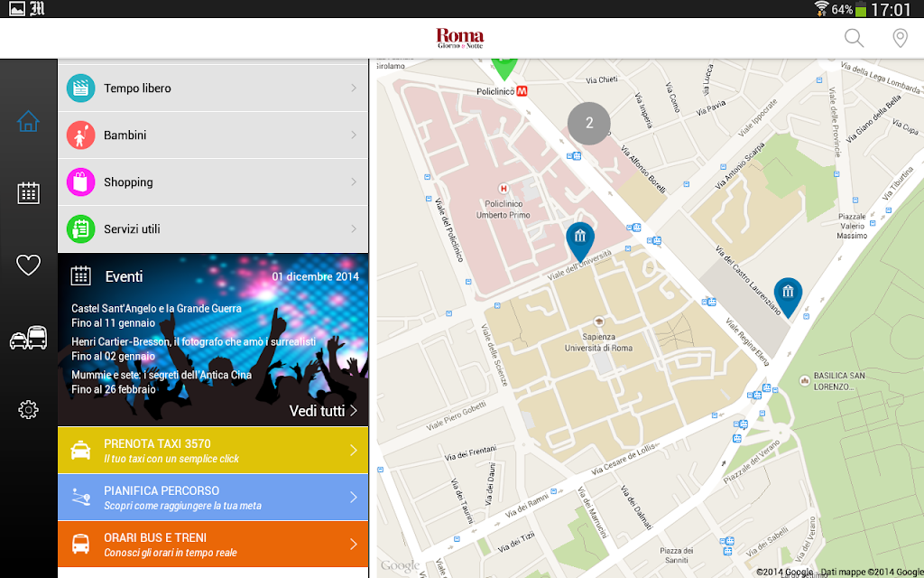Tap the location pin icon in header
This screenshot has height=578, width=924.
pos(900,38)
